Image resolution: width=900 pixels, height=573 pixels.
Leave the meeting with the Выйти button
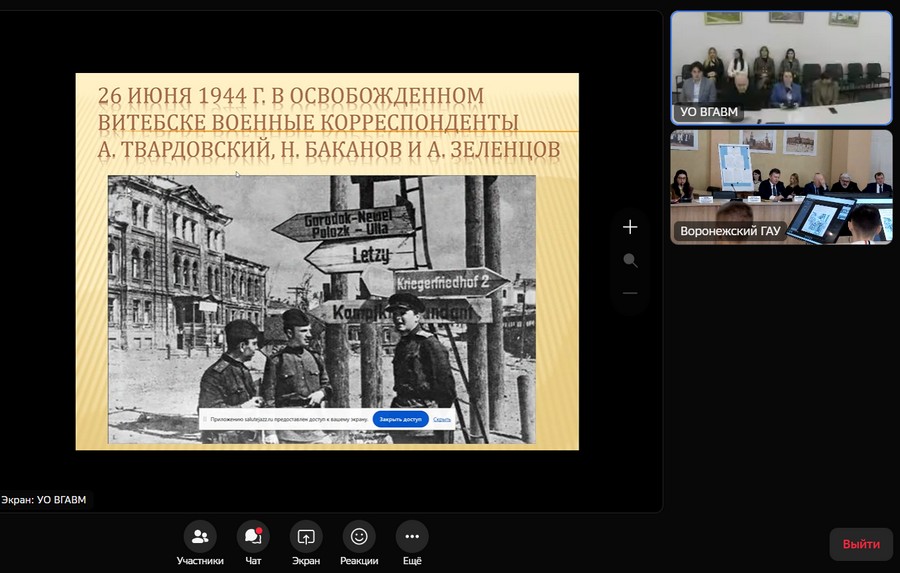click(860, 544)
